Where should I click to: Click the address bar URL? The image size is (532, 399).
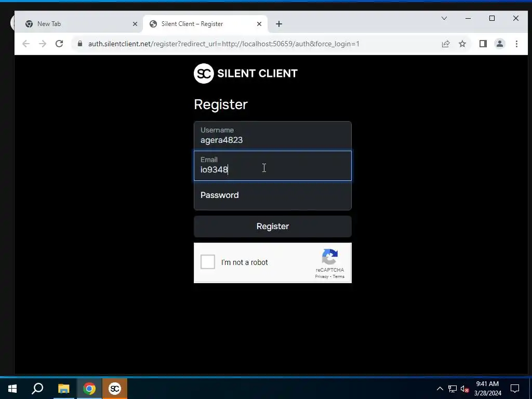[x=223, y=44]
